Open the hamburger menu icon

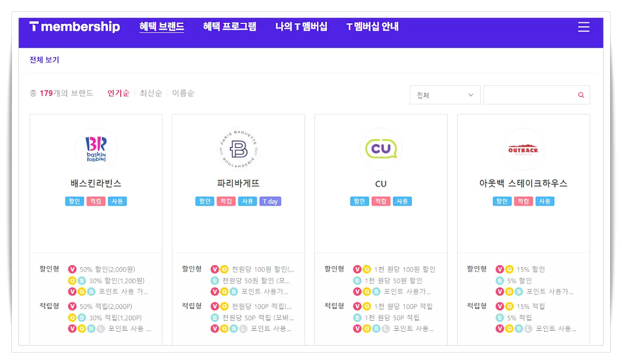coord(583,27)
